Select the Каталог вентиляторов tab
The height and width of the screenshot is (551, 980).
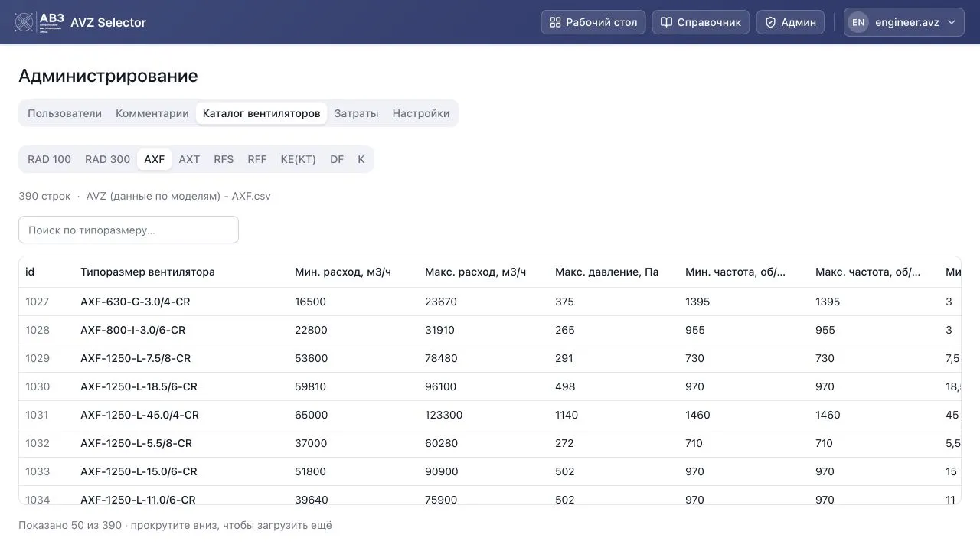coord(262,113)
